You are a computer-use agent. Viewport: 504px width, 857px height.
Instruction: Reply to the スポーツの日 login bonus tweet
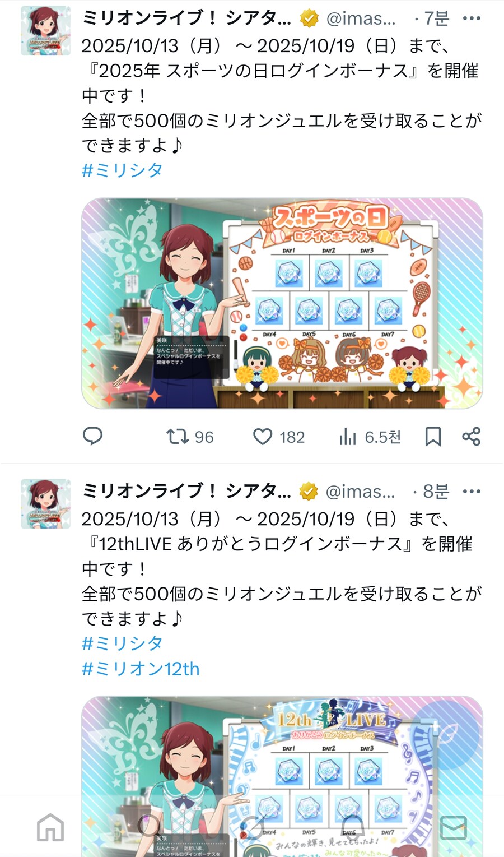tap(93, 436)
